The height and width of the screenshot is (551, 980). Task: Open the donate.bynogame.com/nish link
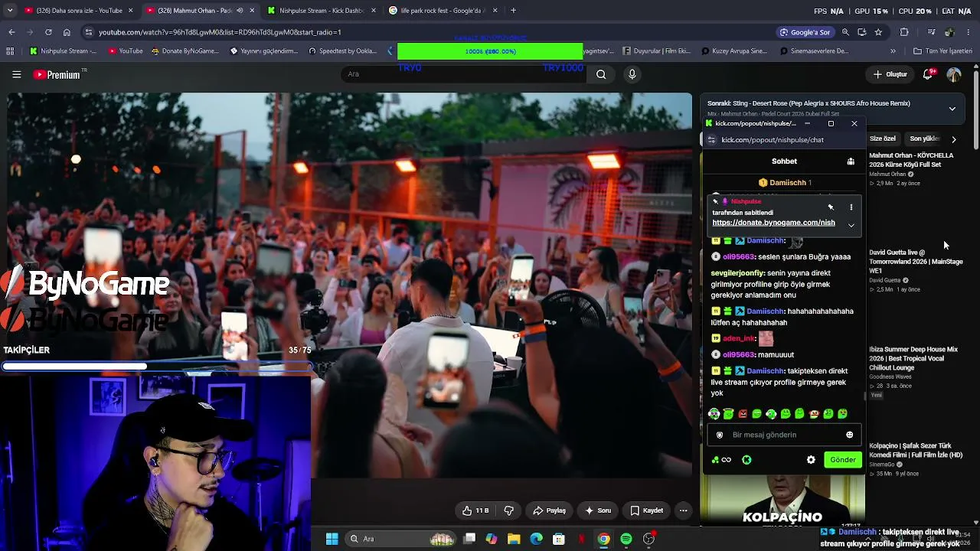773,223
